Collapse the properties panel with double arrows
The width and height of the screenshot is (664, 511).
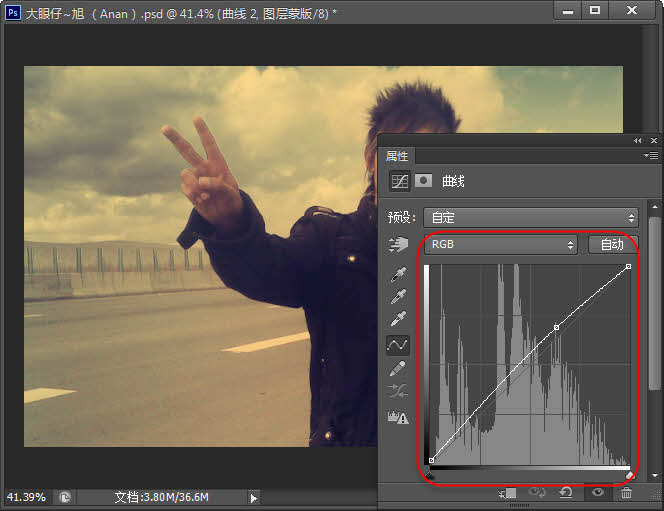point(640,141)
